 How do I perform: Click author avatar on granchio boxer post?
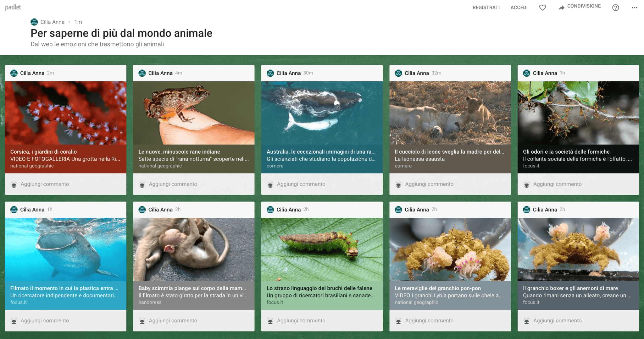tap(526, 210)
